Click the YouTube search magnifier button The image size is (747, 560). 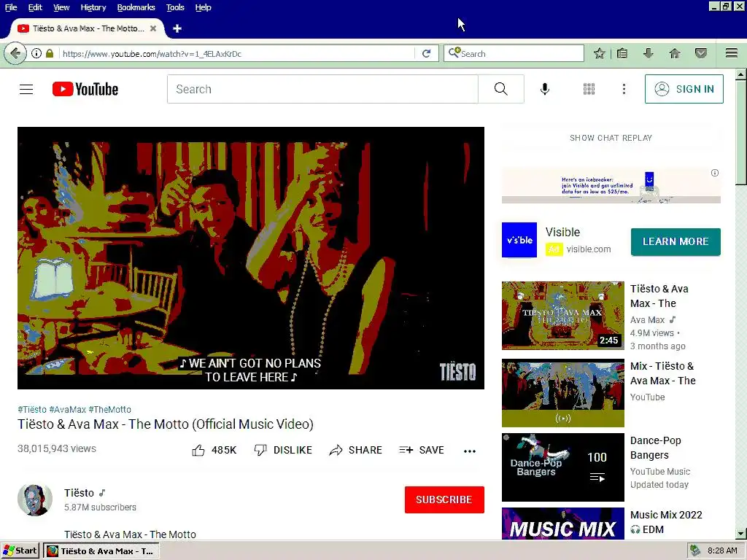500,89
